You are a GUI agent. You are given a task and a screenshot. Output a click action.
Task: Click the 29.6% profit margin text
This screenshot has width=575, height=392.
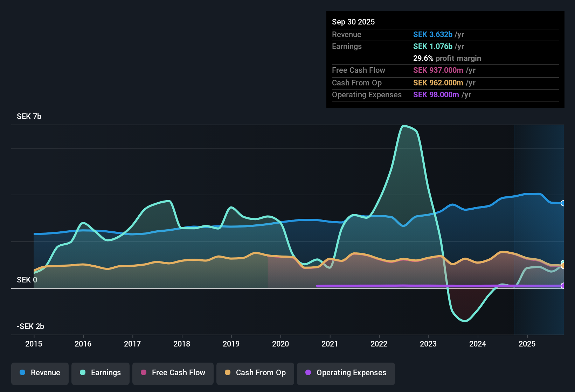click(x=447, y=58)
